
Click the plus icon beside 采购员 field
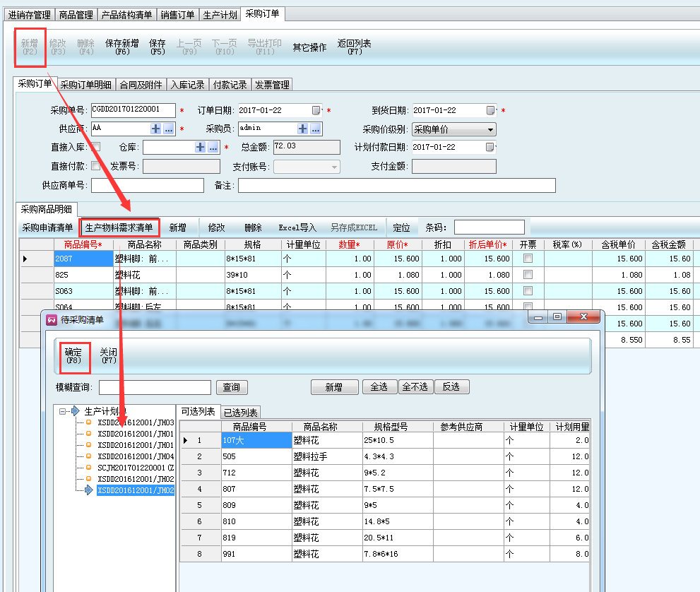pos(302,129)
